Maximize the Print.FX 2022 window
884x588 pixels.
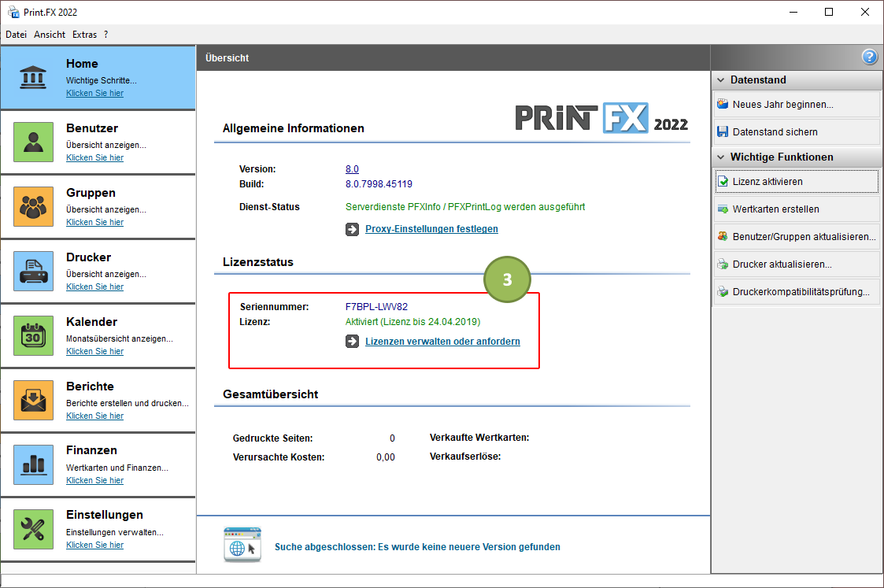[829, 12]
